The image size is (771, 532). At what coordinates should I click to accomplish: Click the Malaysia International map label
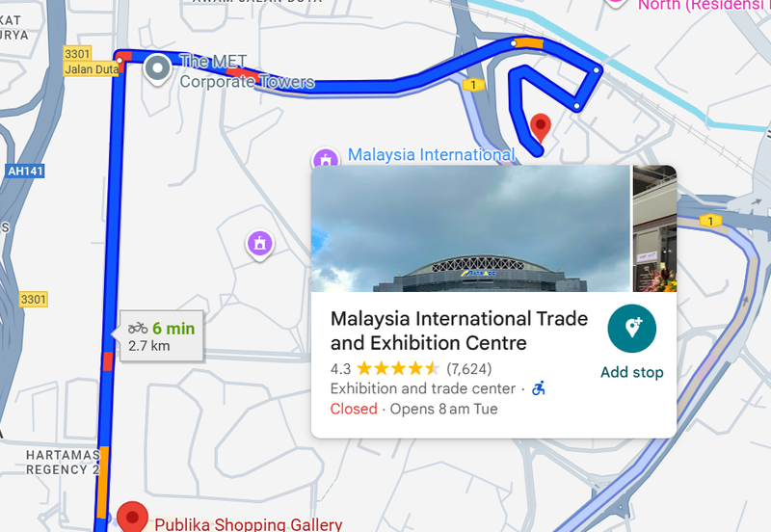(x=431, y=155)
